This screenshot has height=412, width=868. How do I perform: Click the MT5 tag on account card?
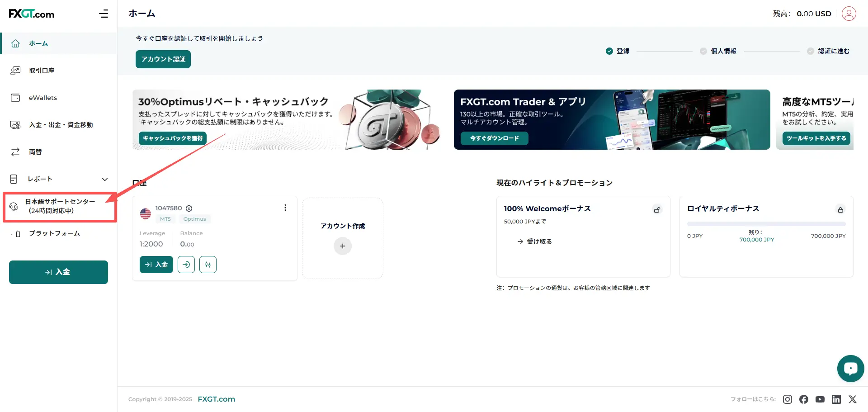[165, 219]
